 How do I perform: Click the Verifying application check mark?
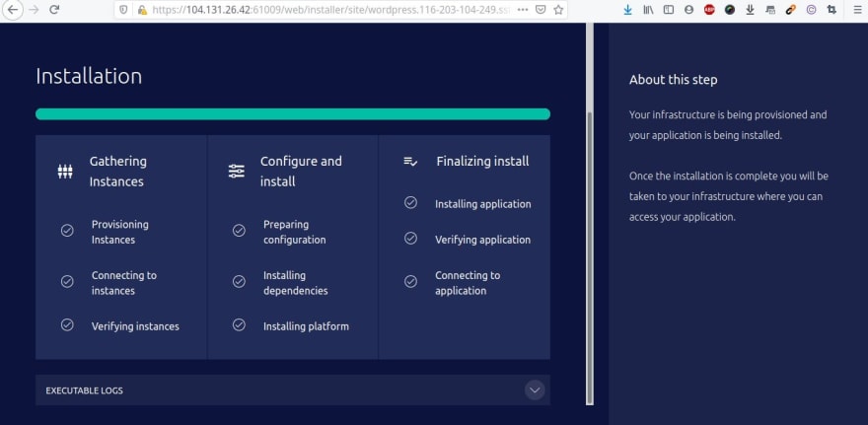tap(410, 238)
